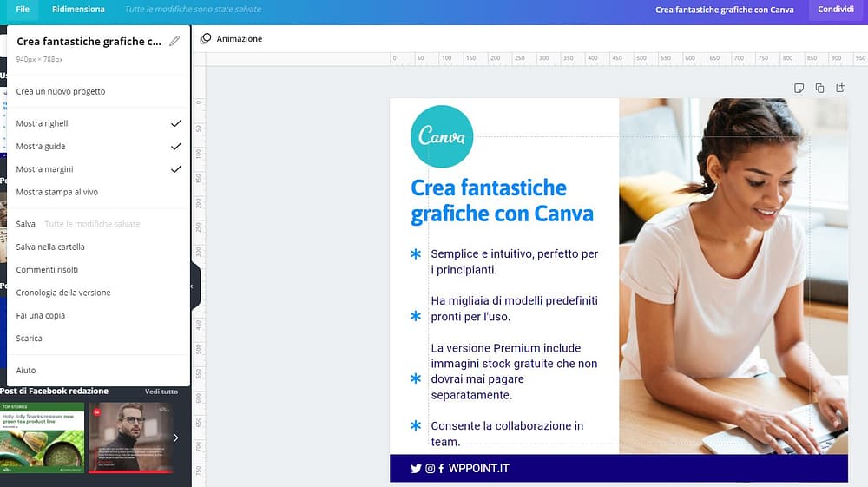Select Fai una copia

(99, 315)
